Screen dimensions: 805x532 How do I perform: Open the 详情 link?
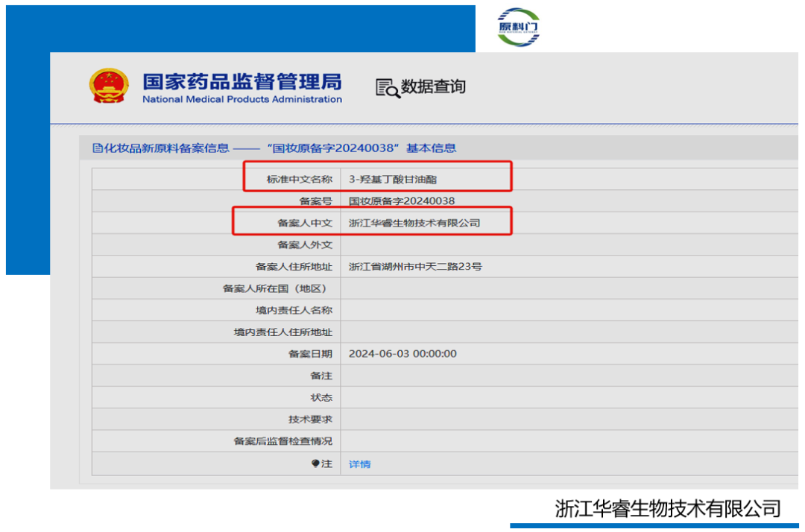(x=359, y=463)
